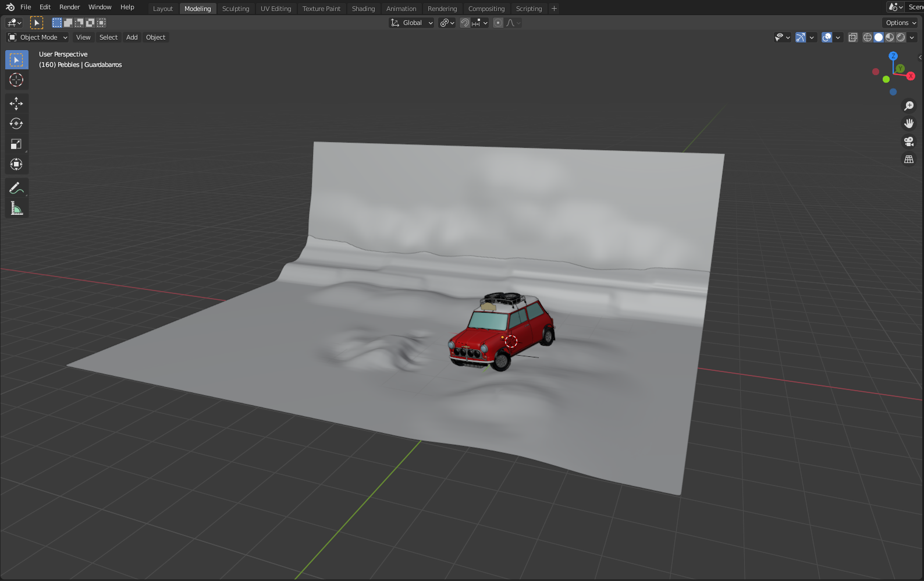Click the Zoom view magnifier button
The width and height of the screenshot is (924, 581).
(909, 106)
